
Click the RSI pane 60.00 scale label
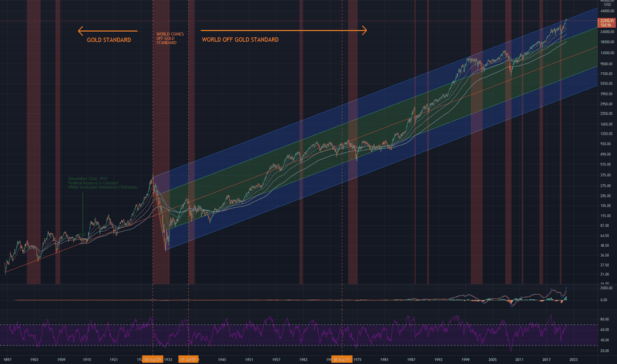[605, 330]
